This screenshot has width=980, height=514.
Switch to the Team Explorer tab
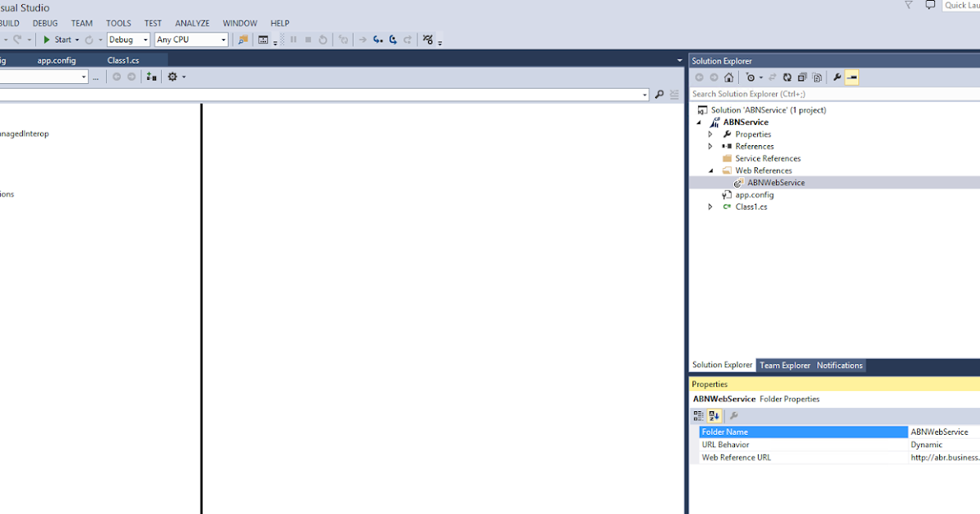[785, 366]
